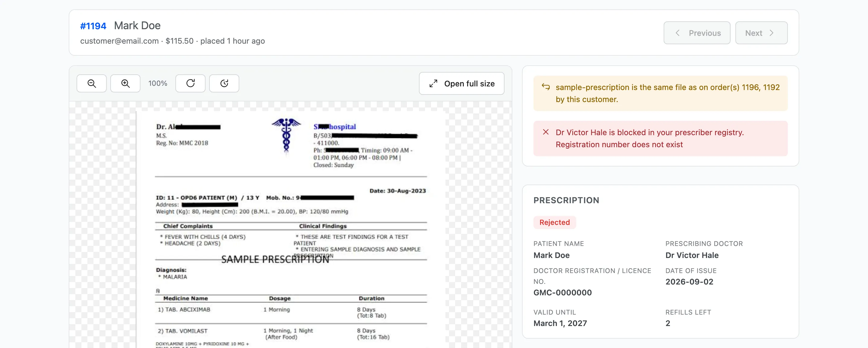Zoom out the prescription image
The image size is (868, 348).
pyautogui.click(x=91, y=83)
